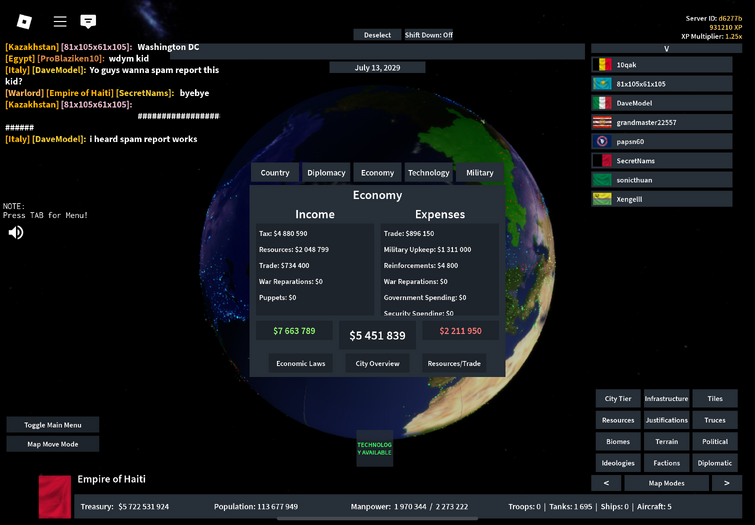Select Political map mode
The height and width of the screenshot is (525, 755).
coord(715,441)
